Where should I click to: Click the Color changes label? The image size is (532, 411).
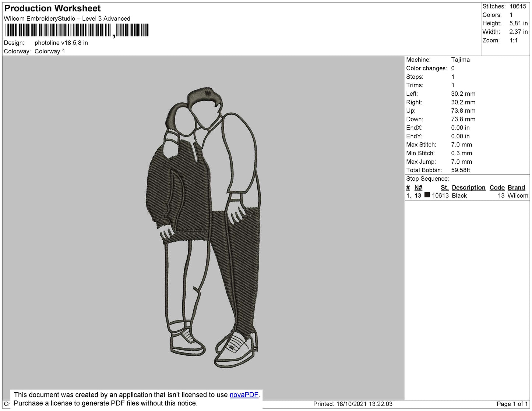(x=426, y=68)
